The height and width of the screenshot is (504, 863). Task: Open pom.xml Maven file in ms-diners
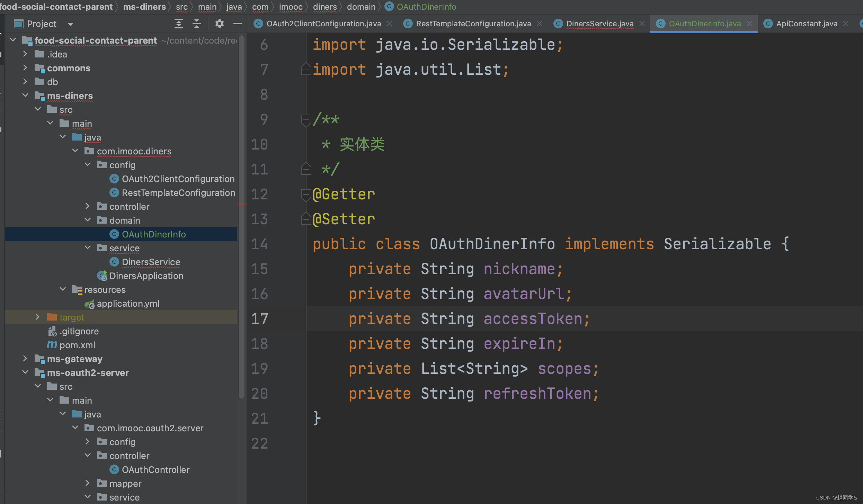click(x=77, y=345)
